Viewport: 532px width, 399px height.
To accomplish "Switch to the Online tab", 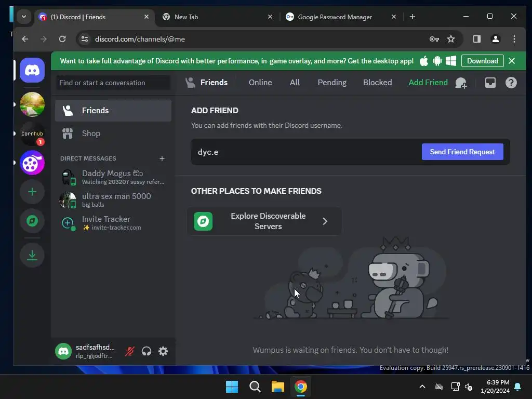I will pyautogui.click(x=260, y=83).
